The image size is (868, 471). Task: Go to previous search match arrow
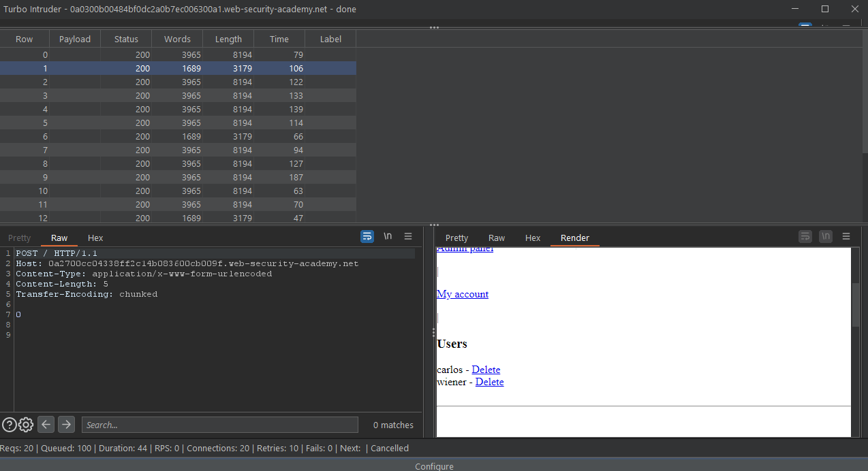click(46, 425)
